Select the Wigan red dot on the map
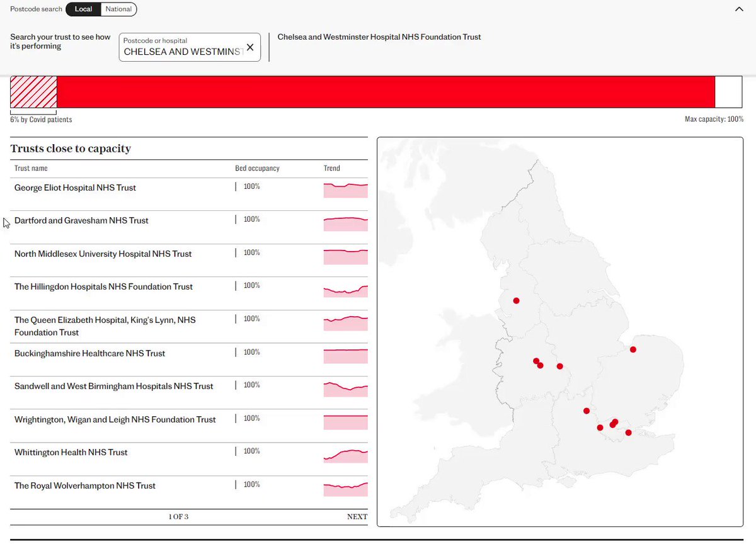756x544 pixels. click(x=516, y=301)
